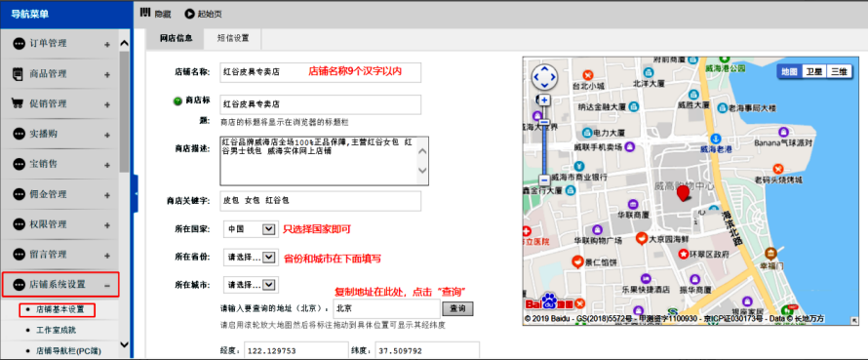Click the map pan direction control
This screenshot has width=868, height=360.
click(x=545, y=77)
